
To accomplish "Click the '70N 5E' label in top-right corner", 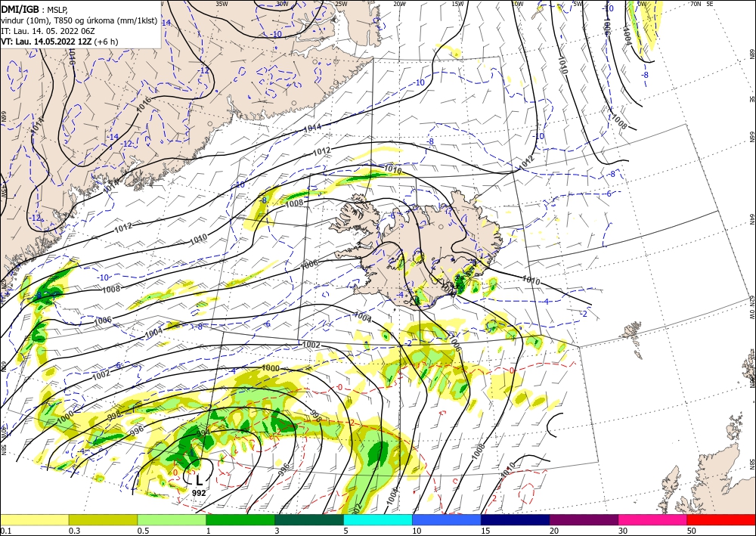I will [x=702, y=4].
